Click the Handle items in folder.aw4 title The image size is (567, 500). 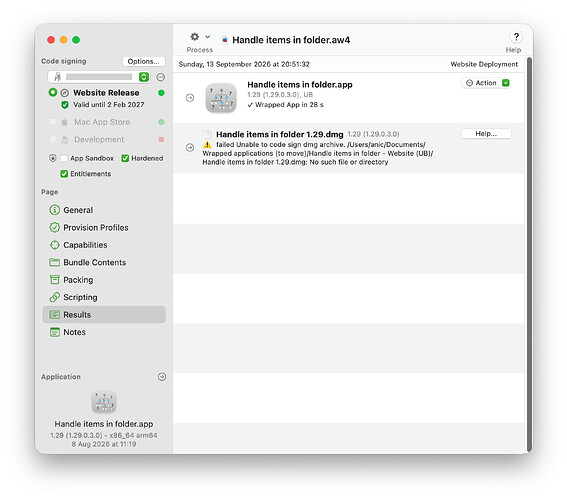(x=291, y=40)
